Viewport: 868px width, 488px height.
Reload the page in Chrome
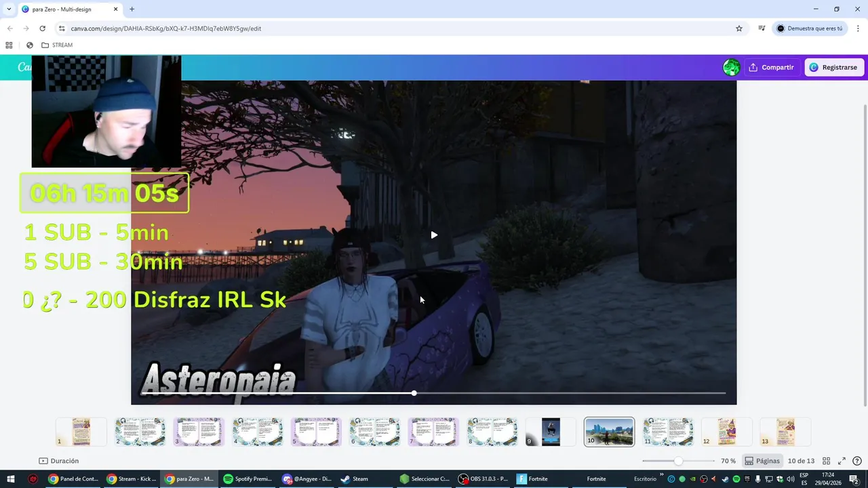42,28
